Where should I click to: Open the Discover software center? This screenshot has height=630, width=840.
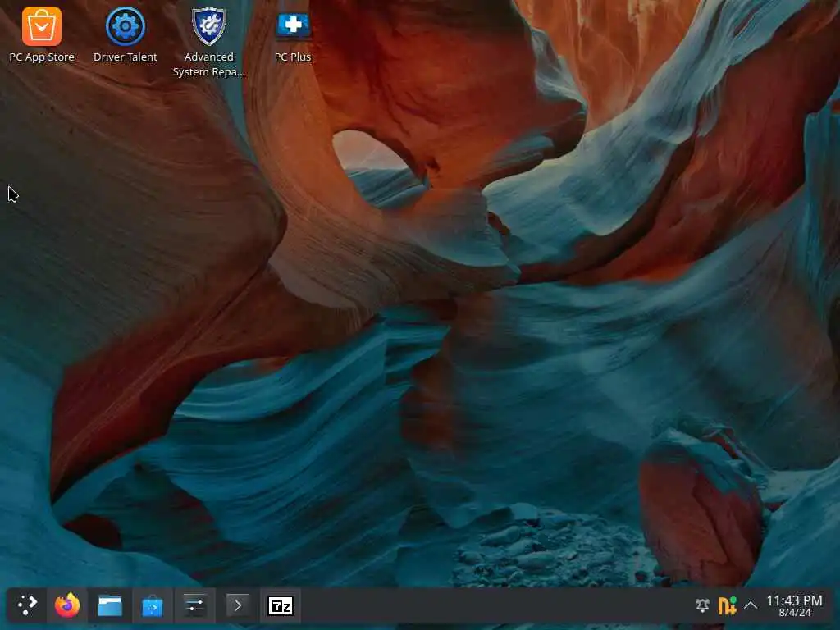[x=152, y=605]
